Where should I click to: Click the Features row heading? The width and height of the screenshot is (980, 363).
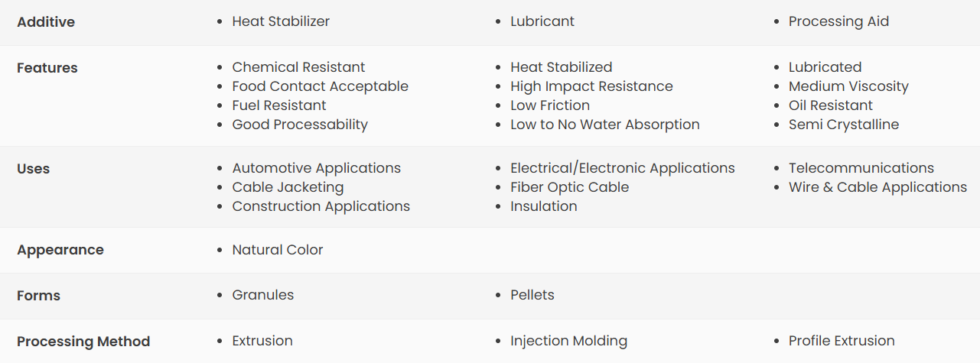pyautogui.click(x=47, y=68)
